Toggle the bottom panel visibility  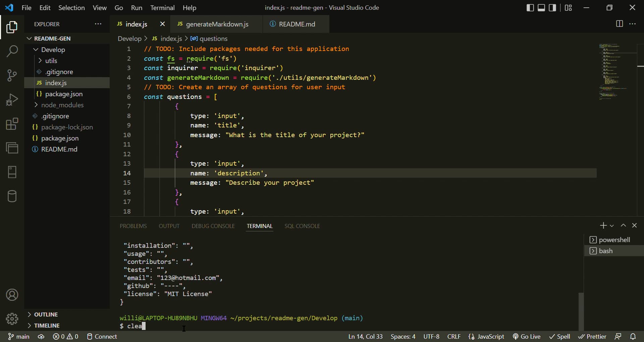(x=541, y=7)
